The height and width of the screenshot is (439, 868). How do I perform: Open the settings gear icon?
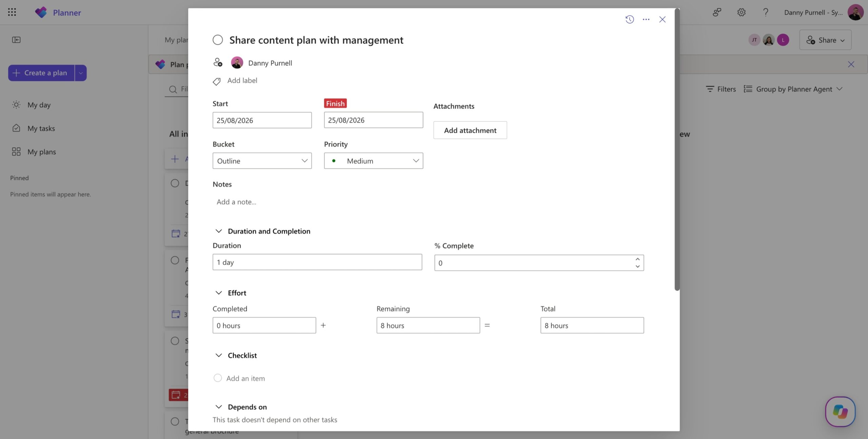(742, 12)
